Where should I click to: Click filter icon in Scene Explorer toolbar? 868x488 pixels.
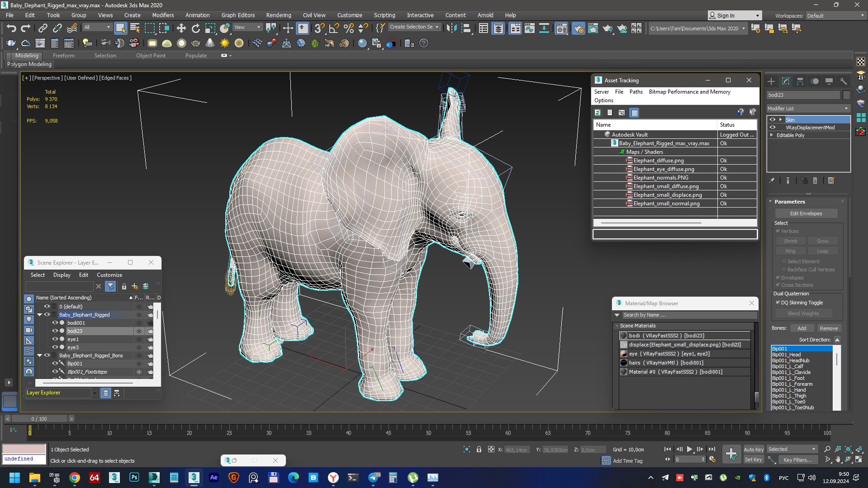tap(110, 286)
